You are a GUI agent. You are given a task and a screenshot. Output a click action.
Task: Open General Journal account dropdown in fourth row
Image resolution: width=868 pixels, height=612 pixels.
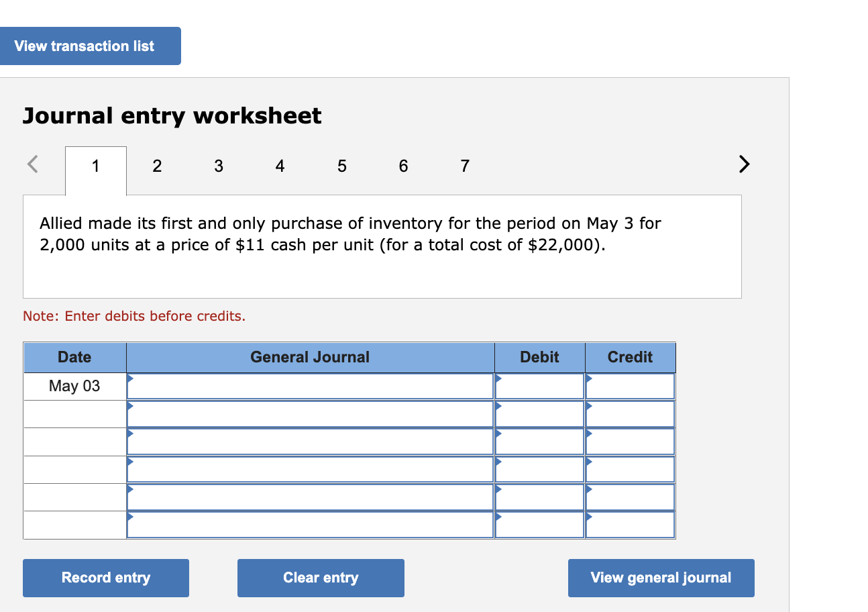click(x=310, y=469)
